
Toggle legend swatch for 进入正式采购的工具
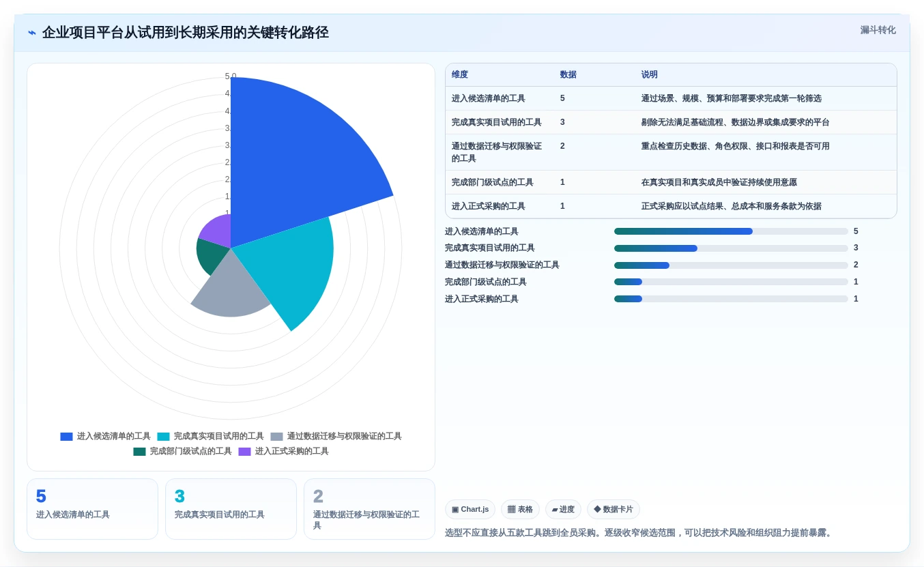pos(244,452)
